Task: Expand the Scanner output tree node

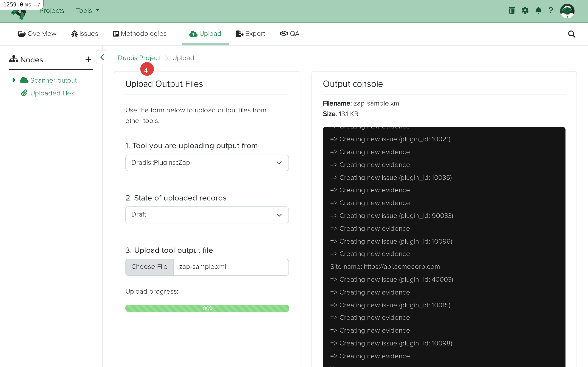Action: click(14, 80)
